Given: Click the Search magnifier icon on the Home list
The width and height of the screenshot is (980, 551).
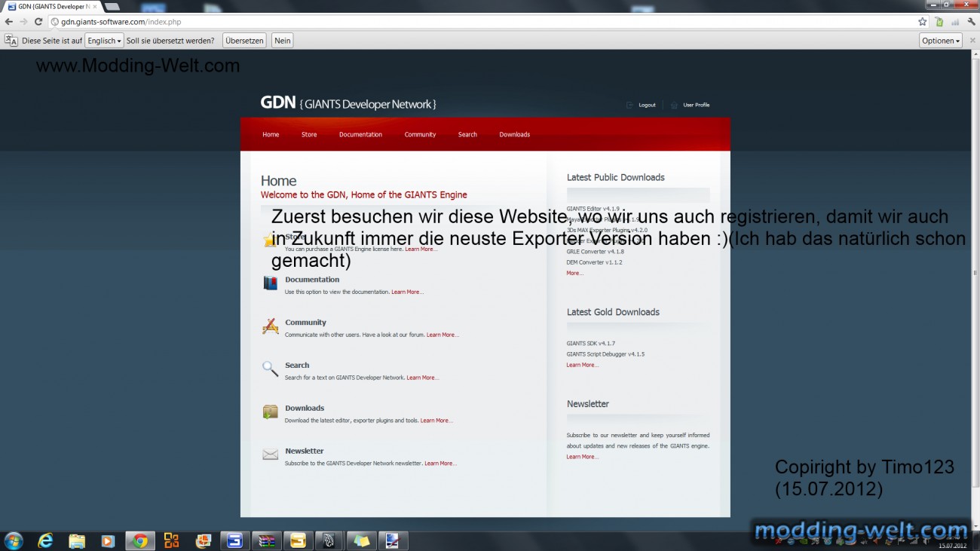Looking at the screenshot, I should click(270, 369).
